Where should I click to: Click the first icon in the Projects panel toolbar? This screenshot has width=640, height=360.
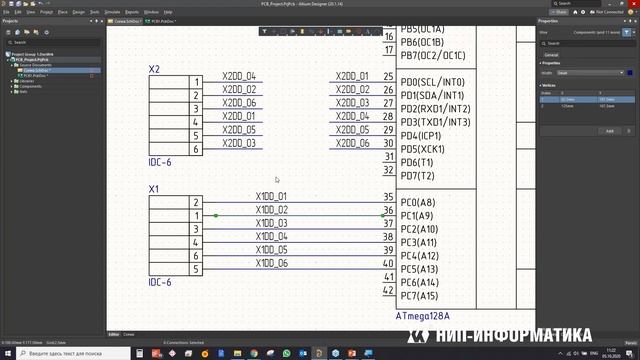(8, 32)
